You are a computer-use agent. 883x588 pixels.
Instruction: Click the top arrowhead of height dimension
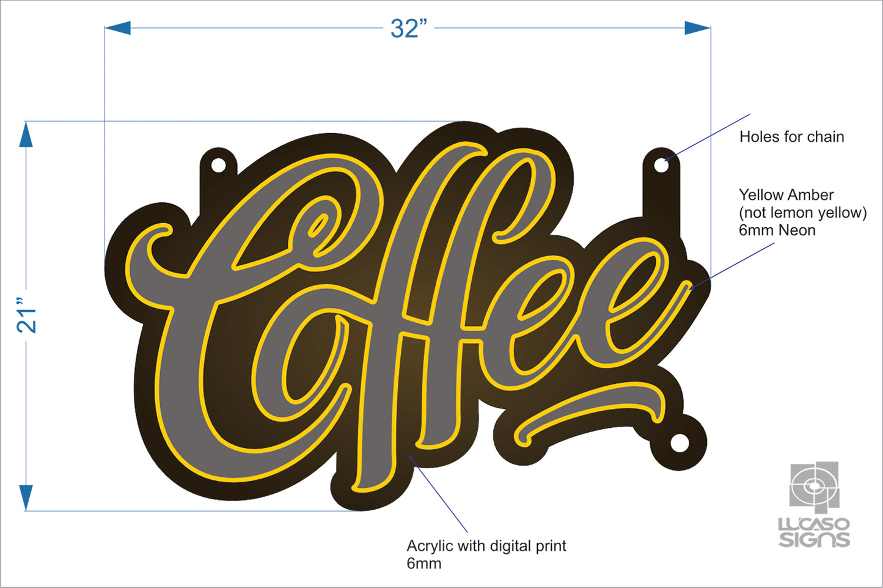coord(26,134)
